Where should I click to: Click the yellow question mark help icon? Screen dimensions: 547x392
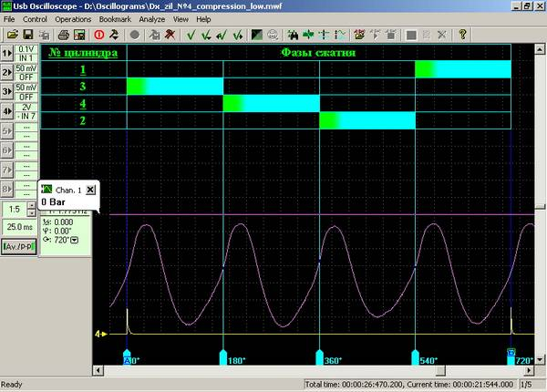click(x=463, y=35)
